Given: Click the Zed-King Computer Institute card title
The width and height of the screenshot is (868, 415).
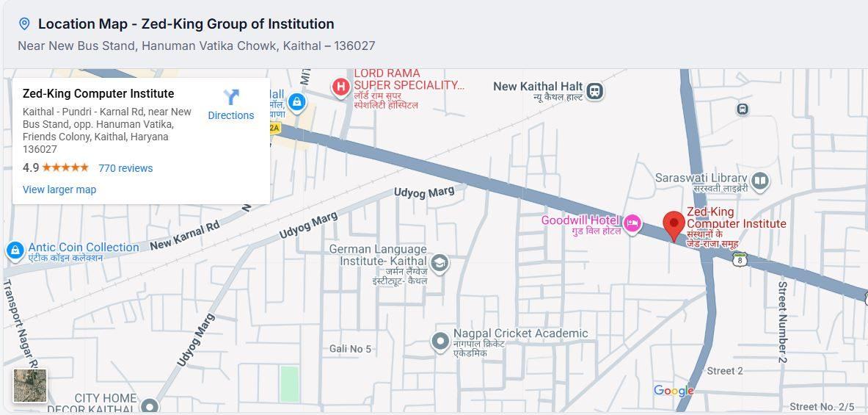Looking at the screenshot, I should (98, 94).
